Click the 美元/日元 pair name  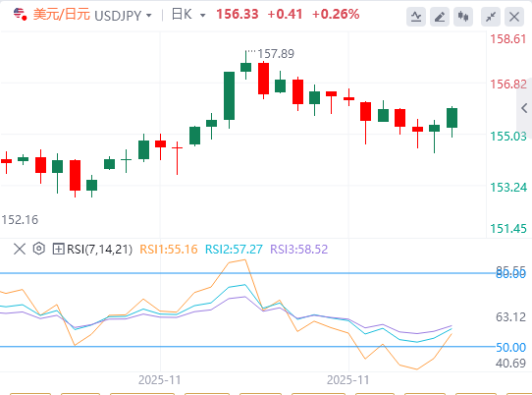pyautogui.click(x=62, y=15)
